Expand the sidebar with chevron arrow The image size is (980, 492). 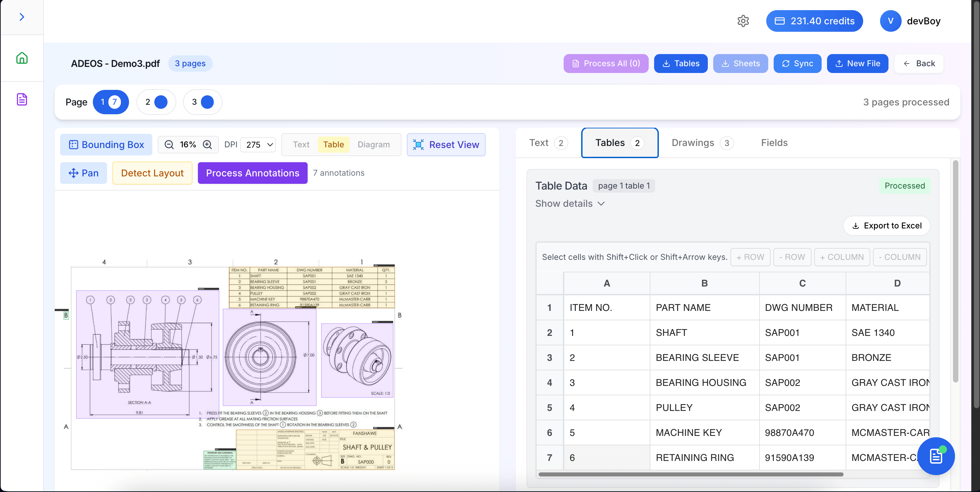(x=22, y=17)
